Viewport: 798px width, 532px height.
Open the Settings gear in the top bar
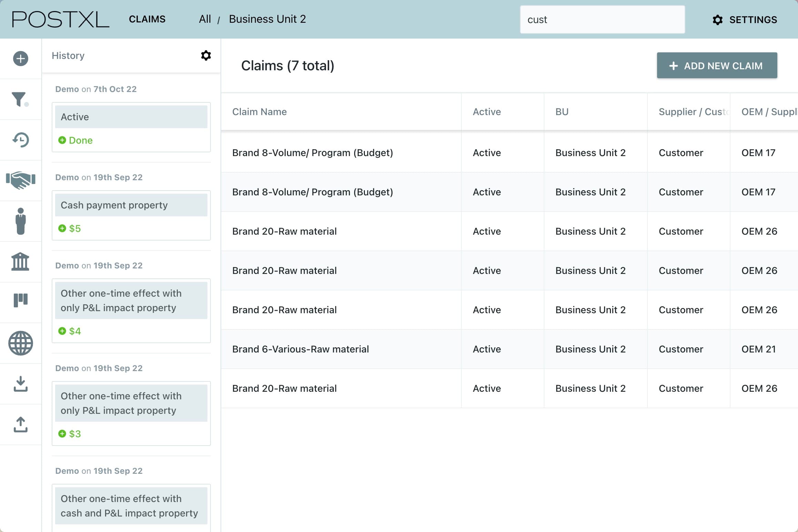pos(717,20)
